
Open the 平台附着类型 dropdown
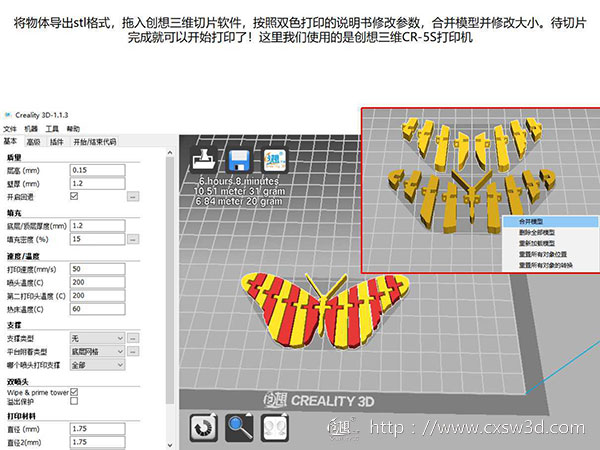pyautogui.click(x=98, y=352)
